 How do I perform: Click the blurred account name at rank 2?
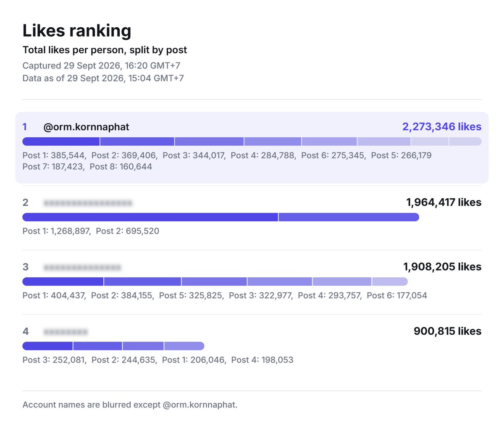[x=88, y=203]
